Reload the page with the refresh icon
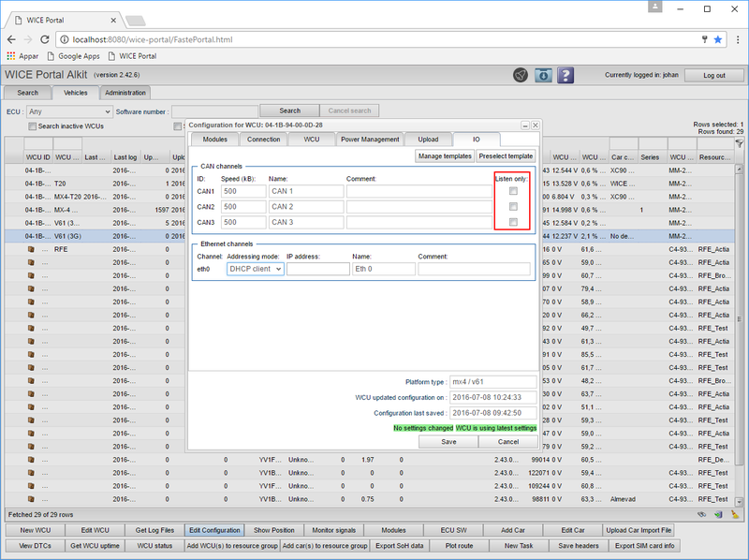The width and height of the screenshot is (749, 560). (x=44, y=39)
